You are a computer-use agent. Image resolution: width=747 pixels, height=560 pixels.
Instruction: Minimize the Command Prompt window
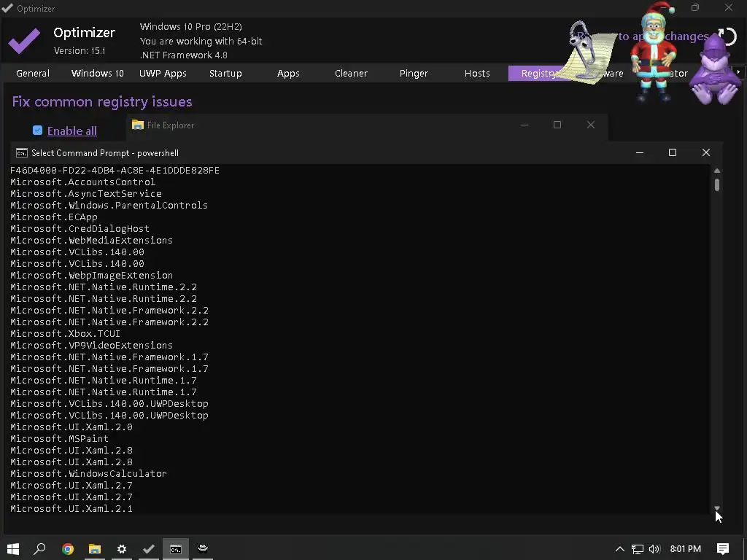pyautogui.click(x=640, y=152)
